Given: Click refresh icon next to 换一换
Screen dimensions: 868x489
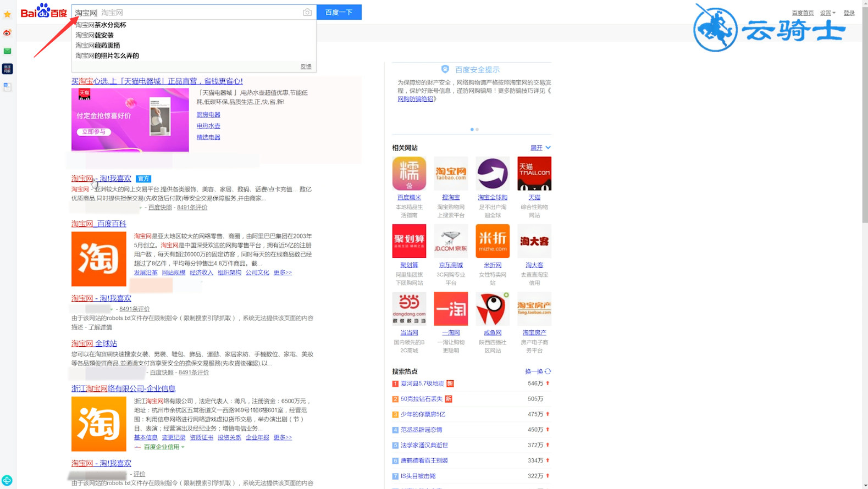Looking at the screenshot, I should point(548,371).
